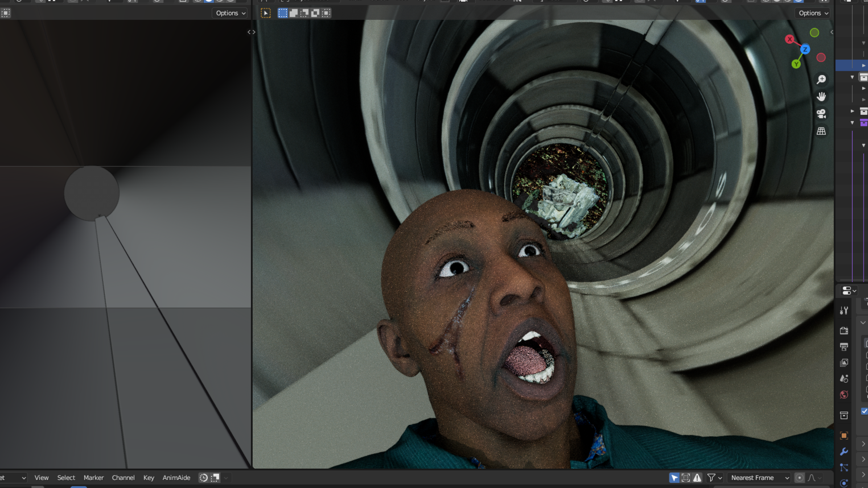Image resolution: width=868 pixels, height=488 pixels.
Task: Open the AnimAide menu
Action: coord(176,478)
